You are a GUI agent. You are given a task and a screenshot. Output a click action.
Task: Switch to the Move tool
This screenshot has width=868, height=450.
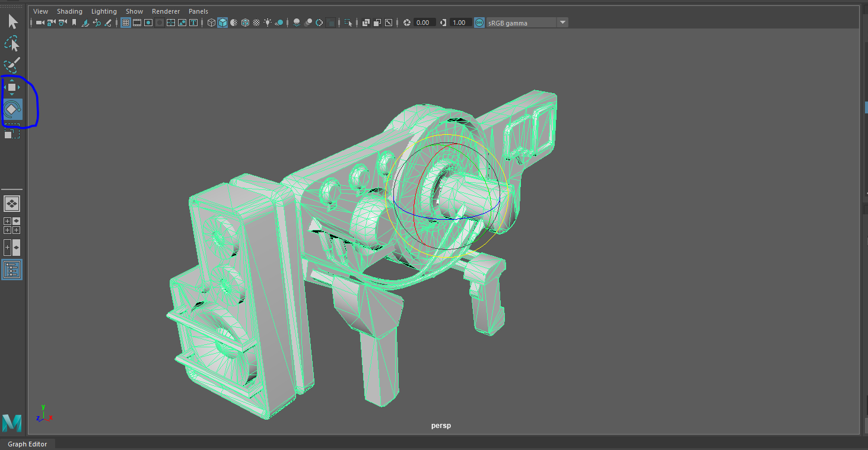[x=12, y=87]
